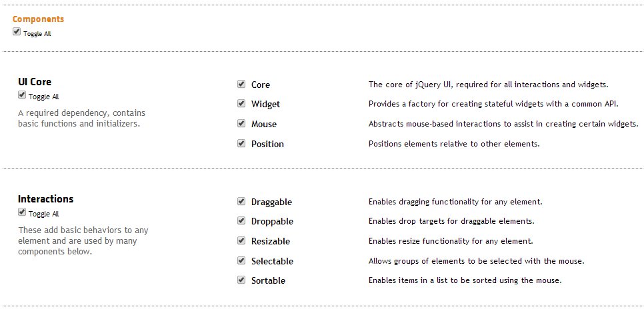The image size is (644, 309).
Task: Uncheck the Mouse component checkbox
Action: point(241,123)
